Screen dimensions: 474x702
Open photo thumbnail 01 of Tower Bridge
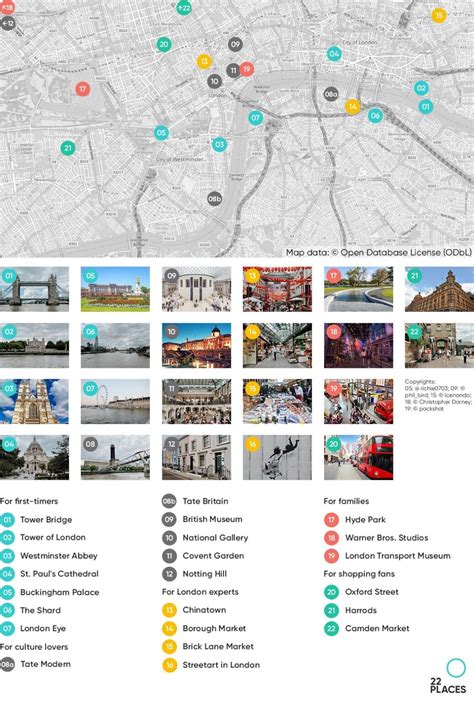(34, 289)
